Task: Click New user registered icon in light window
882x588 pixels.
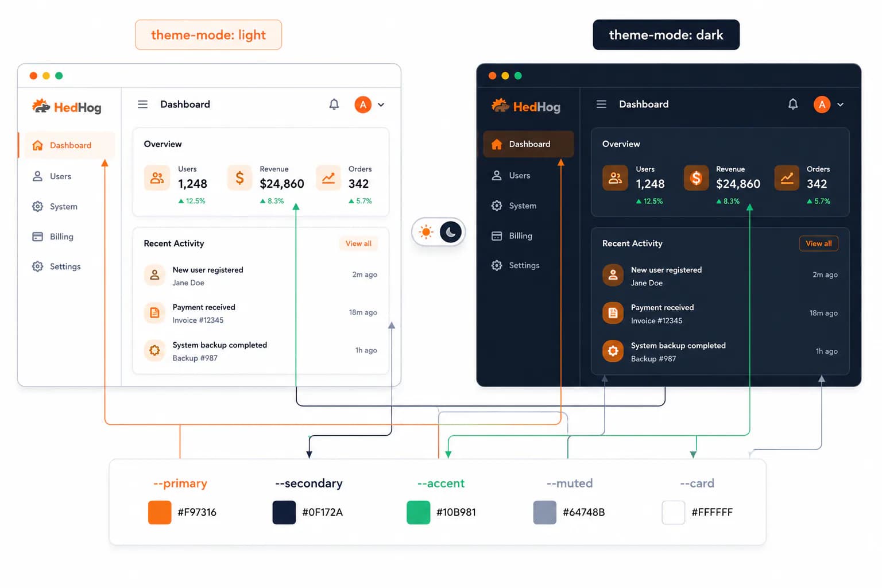Action: (154, 275)
